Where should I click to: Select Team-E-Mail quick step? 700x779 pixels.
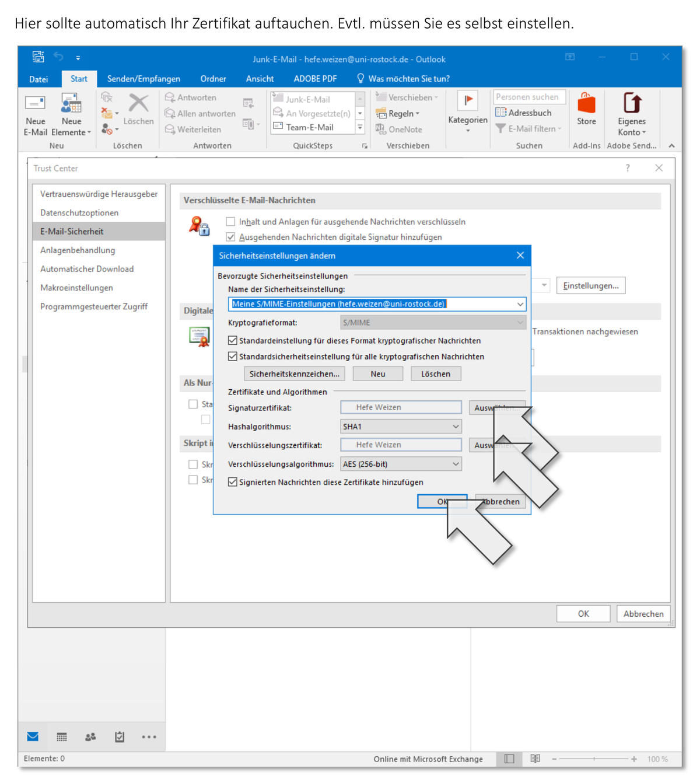click(x=313, y=127)
